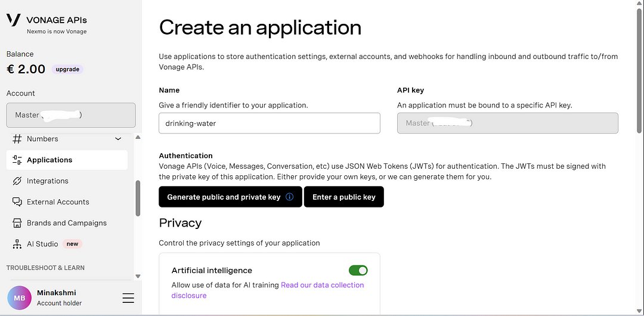
Task: Click the Nexmo is now Vonage text
Action: [x=57, y=31]
